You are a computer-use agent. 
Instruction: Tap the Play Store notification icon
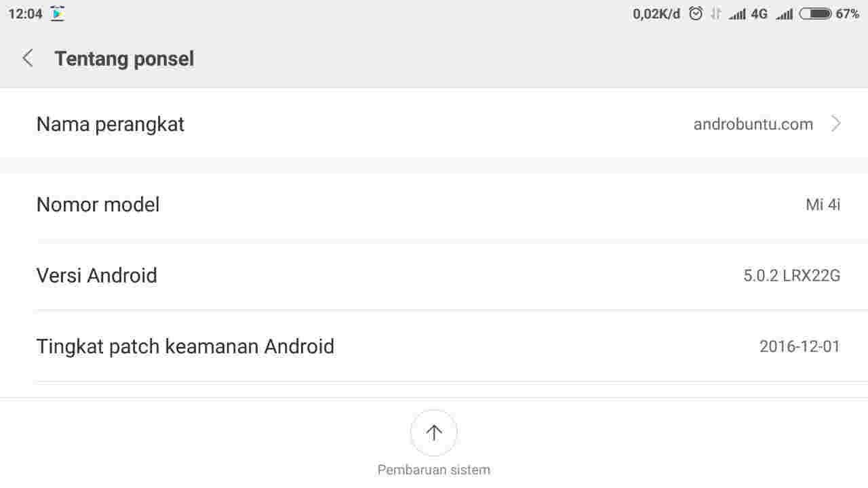pyautogui.click(x=57, y=12)
